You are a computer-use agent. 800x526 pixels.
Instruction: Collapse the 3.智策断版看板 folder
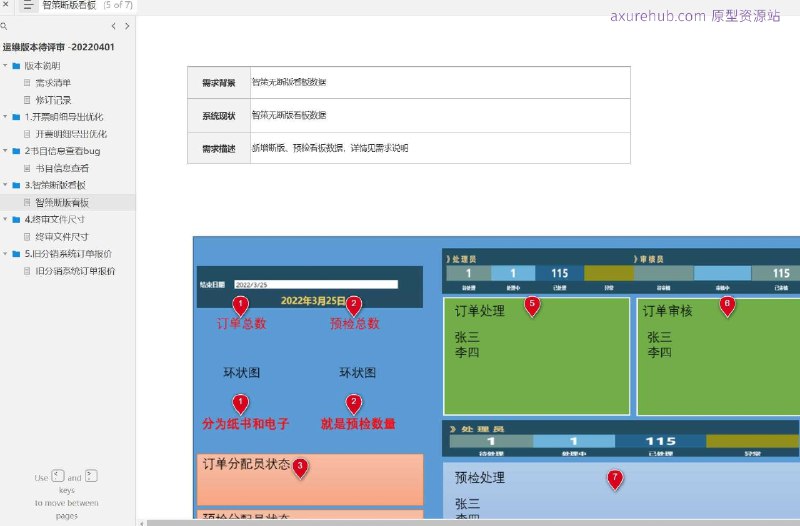tap(5, 185)
